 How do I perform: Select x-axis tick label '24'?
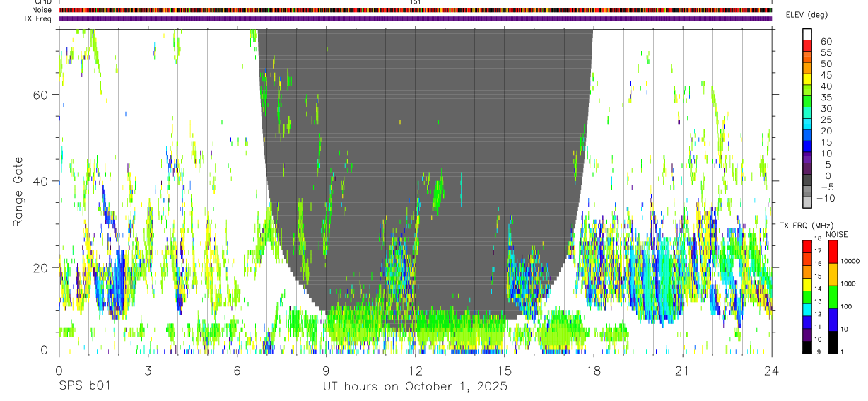point(771,371)
